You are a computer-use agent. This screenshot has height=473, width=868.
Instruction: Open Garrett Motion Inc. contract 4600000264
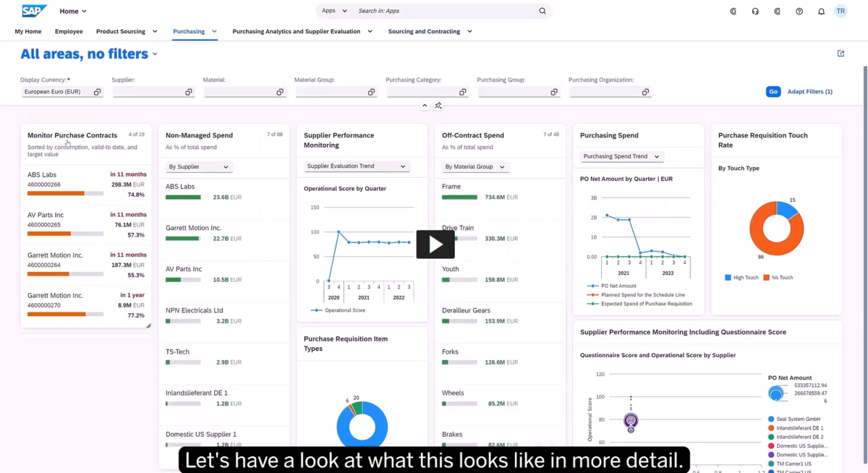pyautogui.click(x=86, y=265)
